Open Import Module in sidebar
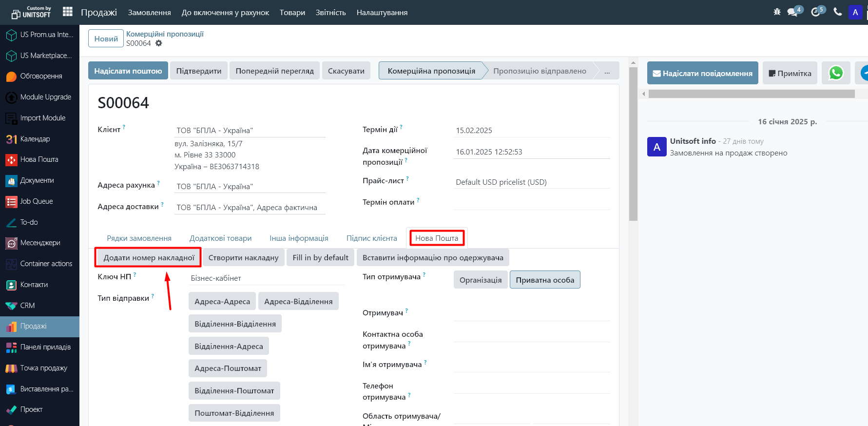This screenshot has width=868, height=426. 39,118
